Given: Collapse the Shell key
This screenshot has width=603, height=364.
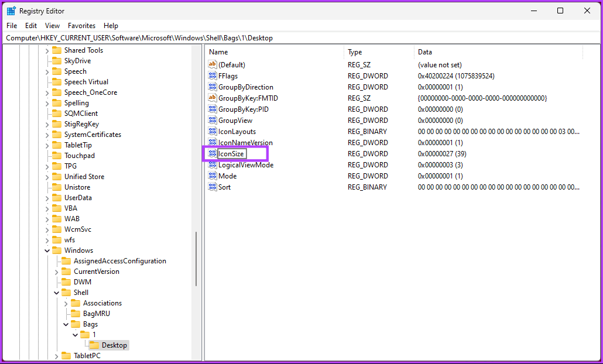Looking at the screenshot, I should click(57, 293).
